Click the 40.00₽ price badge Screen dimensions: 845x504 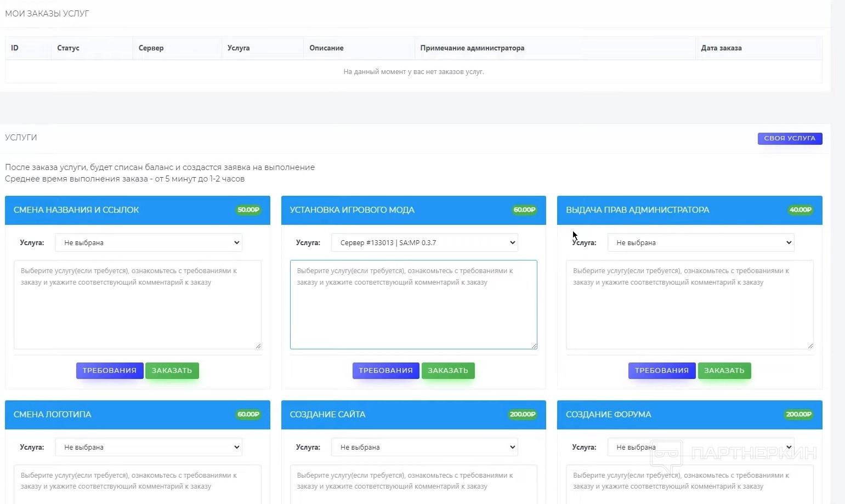[800, 210]
